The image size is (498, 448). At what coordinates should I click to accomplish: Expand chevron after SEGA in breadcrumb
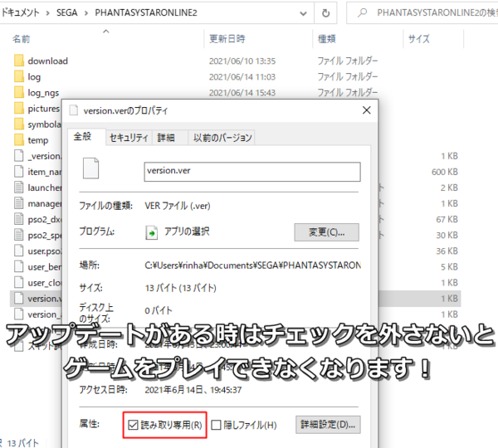86,13
